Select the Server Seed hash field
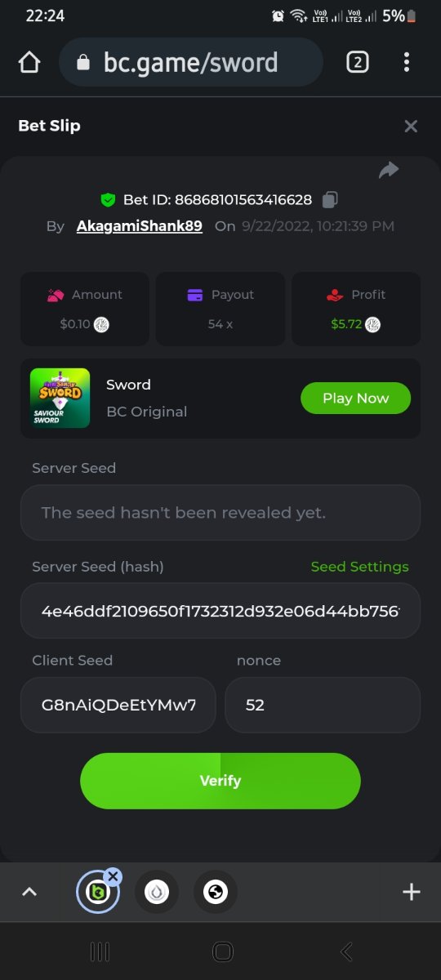This screenshot has width=441, height=980. (x=220, y=611)
